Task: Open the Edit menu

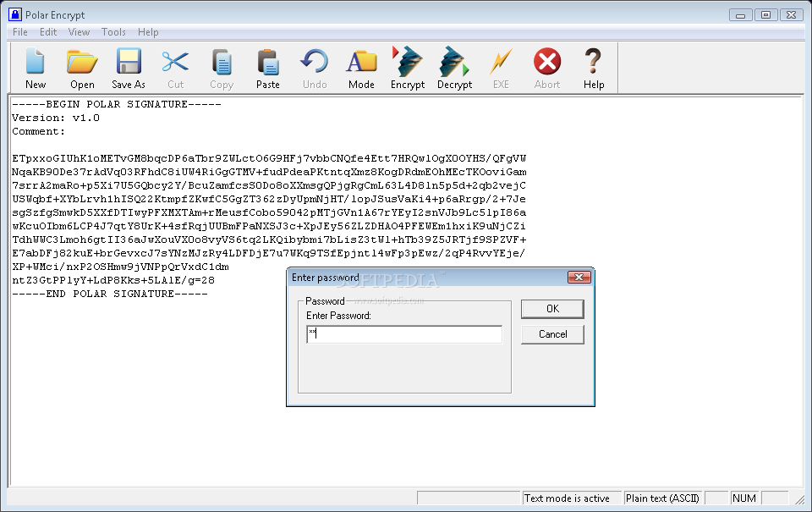Action: coord(48,32)
